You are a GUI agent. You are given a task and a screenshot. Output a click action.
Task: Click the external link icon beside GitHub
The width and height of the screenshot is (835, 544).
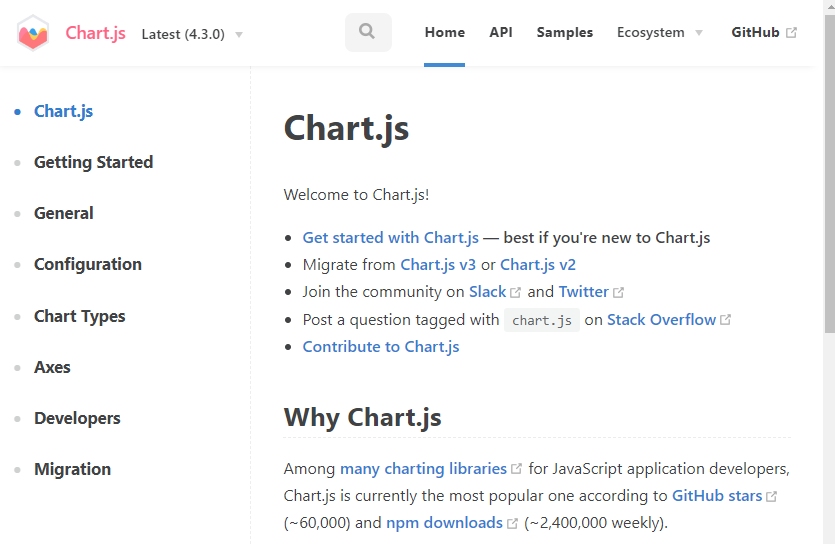[791, 33]
